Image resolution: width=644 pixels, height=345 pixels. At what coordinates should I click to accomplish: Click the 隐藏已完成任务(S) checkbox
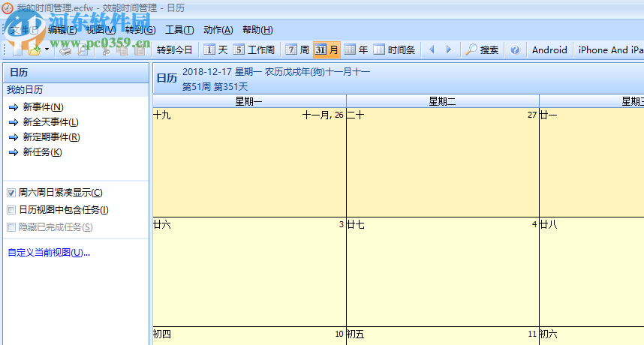11,227
